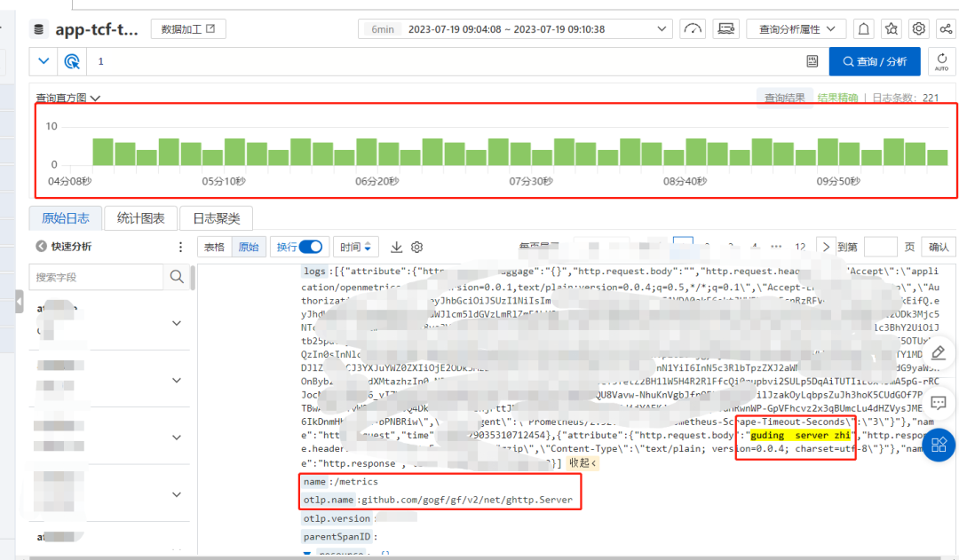Screen dimensions: 959x560
Task: Open the 时间 sort dropdown
Action: point(356,247)
